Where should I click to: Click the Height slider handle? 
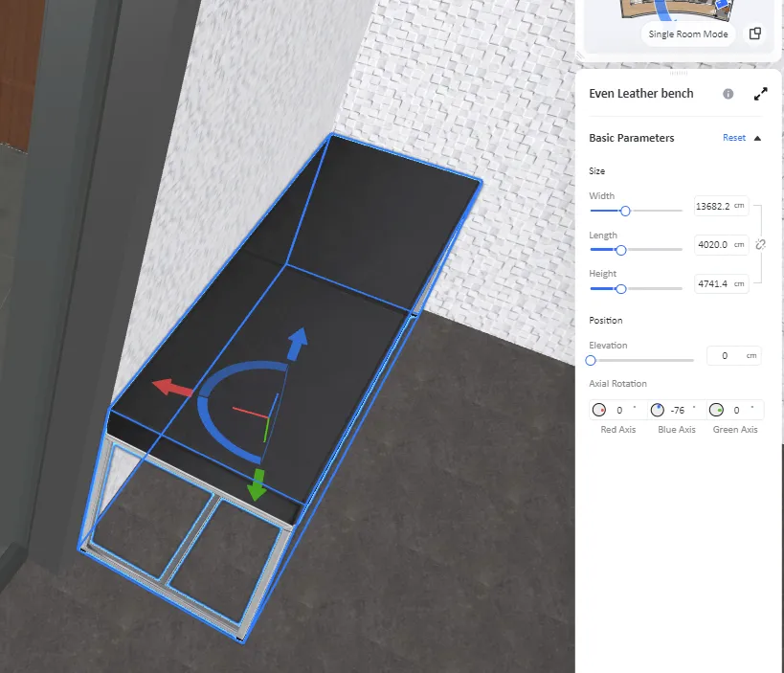620,288
